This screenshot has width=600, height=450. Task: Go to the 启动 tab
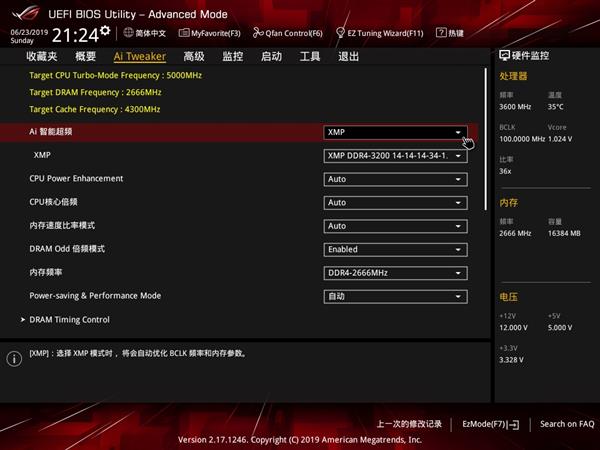[x=271, y=57]
